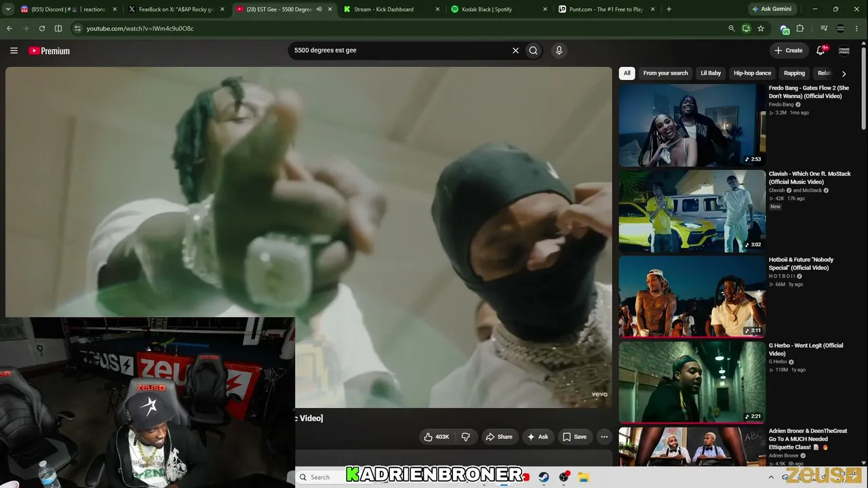868x488 pixels.
Task: Switch to the FearBuck on X tab
Action: 176,9
